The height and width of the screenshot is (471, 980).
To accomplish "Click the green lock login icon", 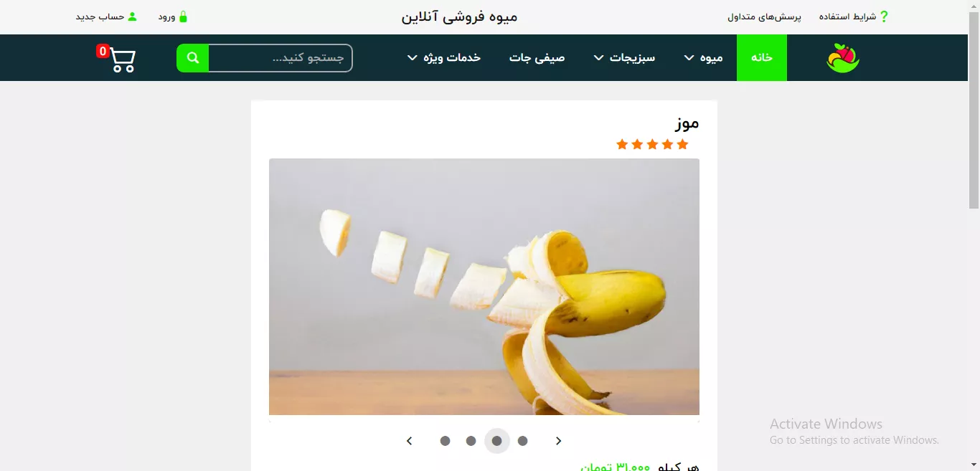I will (x=183, y=16).
